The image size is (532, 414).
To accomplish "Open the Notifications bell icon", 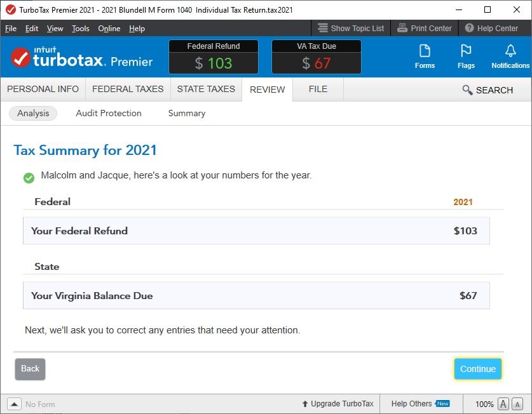I will coord(510,51).
